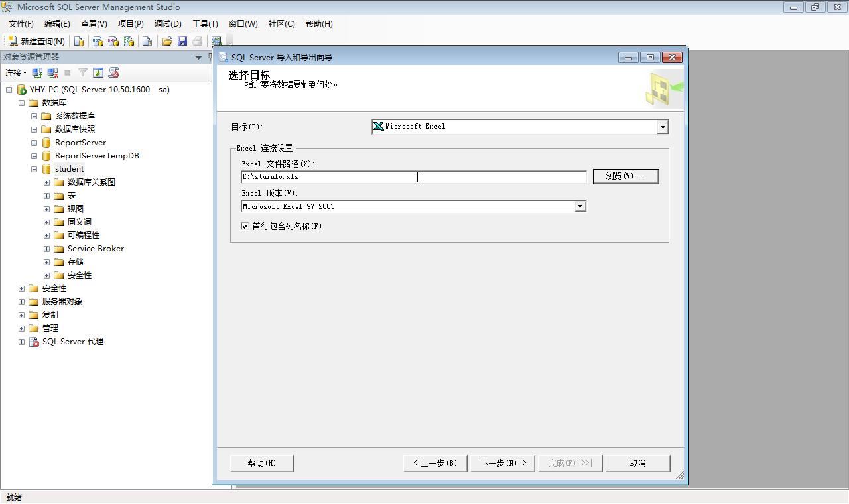Expand the ReportServer database
849x504 pixels.
click(34, 143)
